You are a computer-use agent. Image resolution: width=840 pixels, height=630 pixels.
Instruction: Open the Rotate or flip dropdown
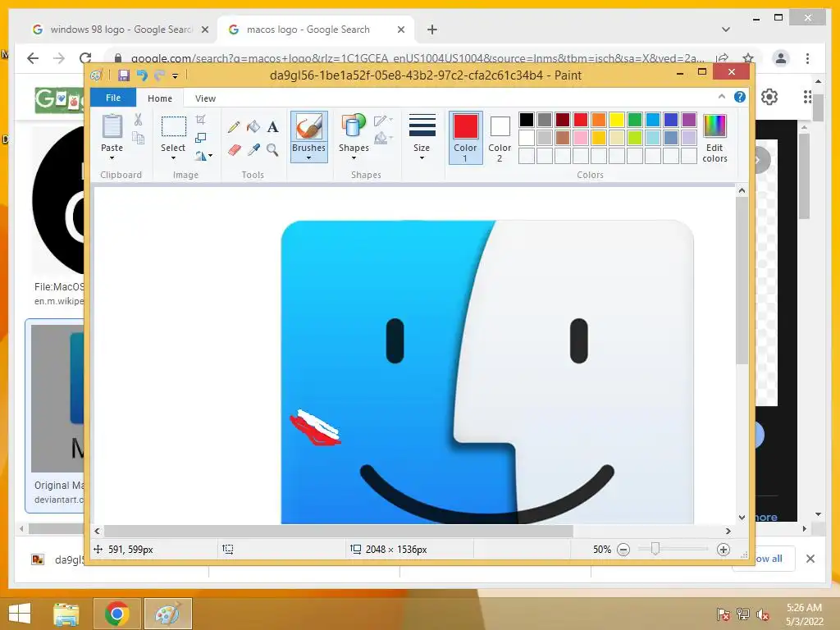pyautogui.click(x=203, y=156)
